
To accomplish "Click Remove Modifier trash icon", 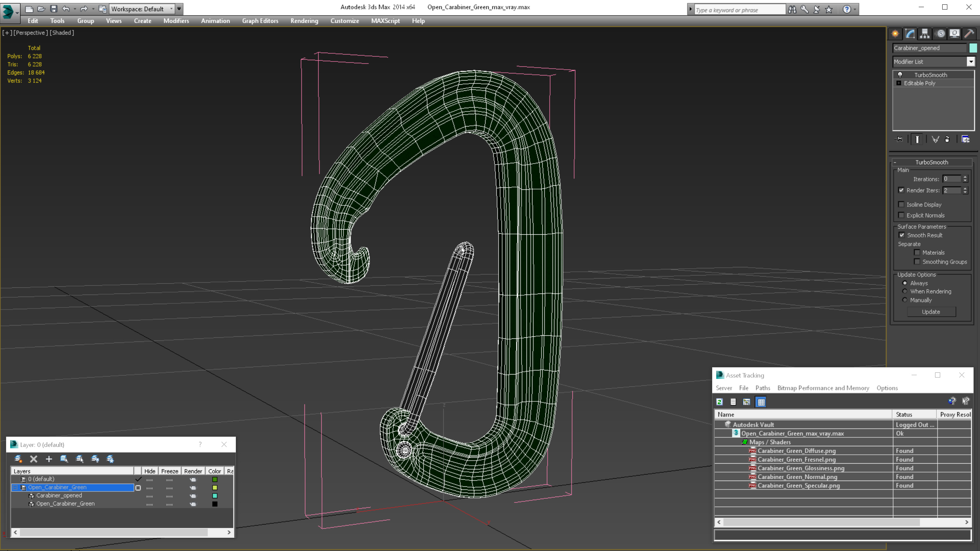I will tap(947, 139).
